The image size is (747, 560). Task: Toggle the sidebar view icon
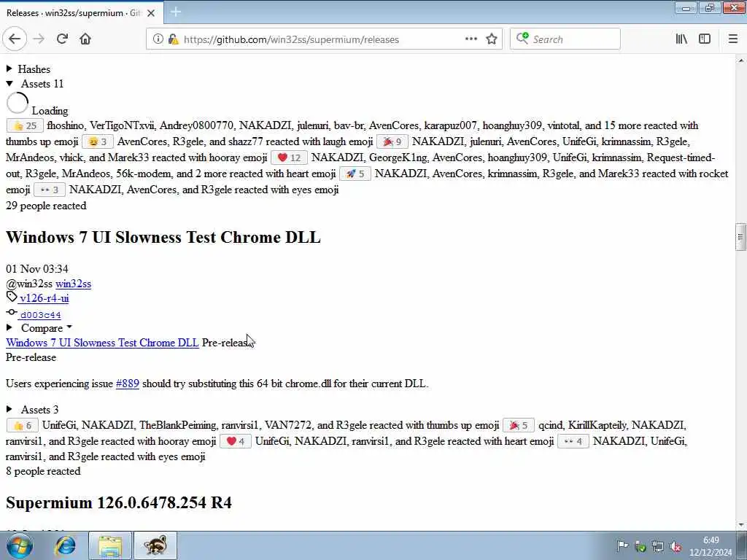[705, 39]
